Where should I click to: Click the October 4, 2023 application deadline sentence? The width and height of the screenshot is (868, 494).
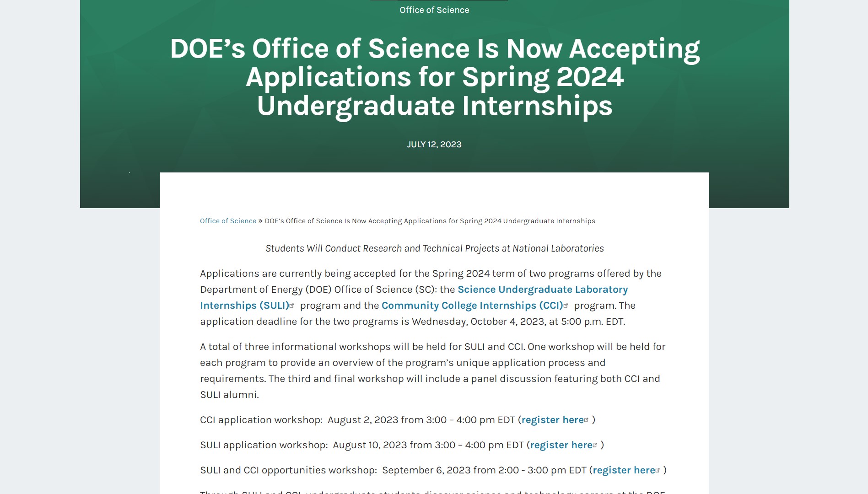[412, 322]
